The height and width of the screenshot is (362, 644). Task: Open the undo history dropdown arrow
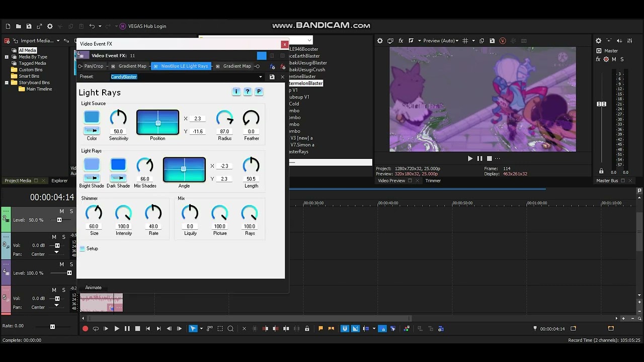100,26
